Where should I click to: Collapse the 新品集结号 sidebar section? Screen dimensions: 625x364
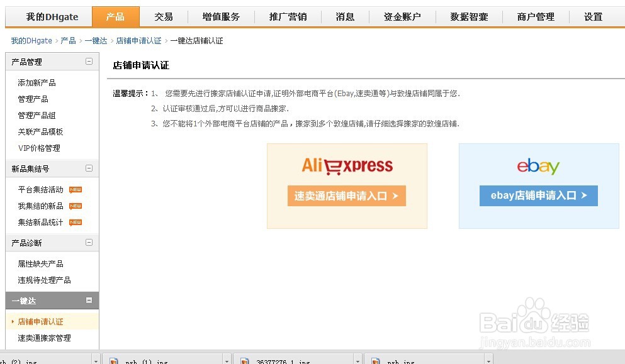coord(89,168)
